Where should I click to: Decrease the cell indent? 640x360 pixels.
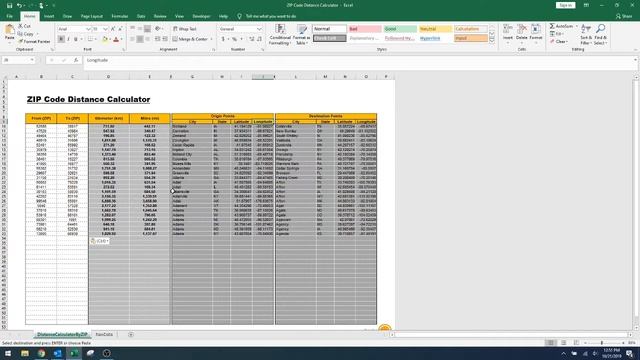[x=158, y=39]
